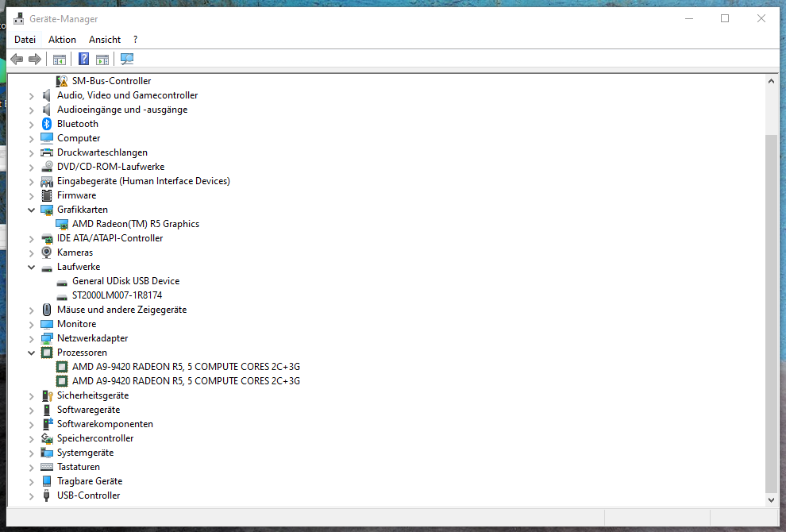This screenshot has height=532, width=786.
Task: Click the Speichercontroller icon
Action: coord(47,438)
